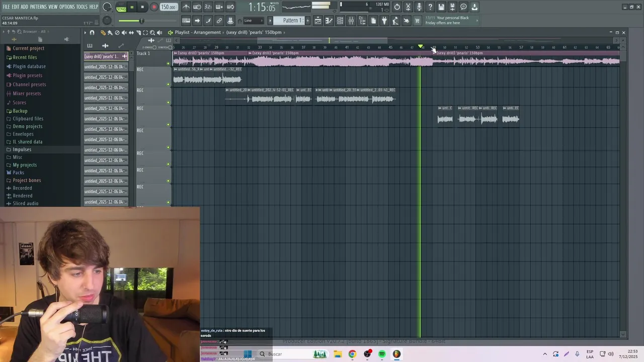The width and height of the screenshot is (644, 362).
Task: Open the help question mark icon
Action: 430,7
